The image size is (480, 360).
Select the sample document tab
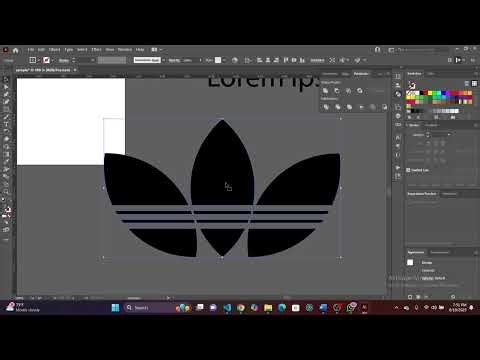click(43, 70)
